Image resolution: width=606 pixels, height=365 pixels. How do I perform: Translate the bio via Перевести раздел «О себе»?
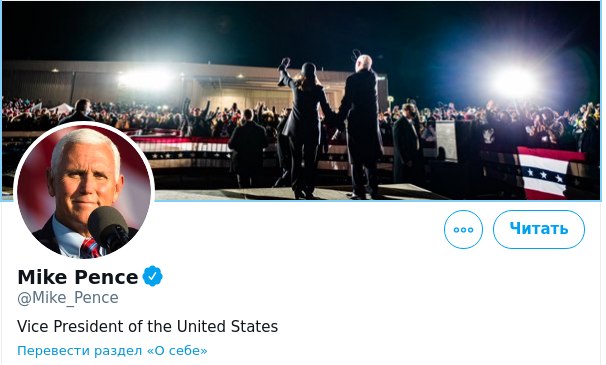coord(112,351)
